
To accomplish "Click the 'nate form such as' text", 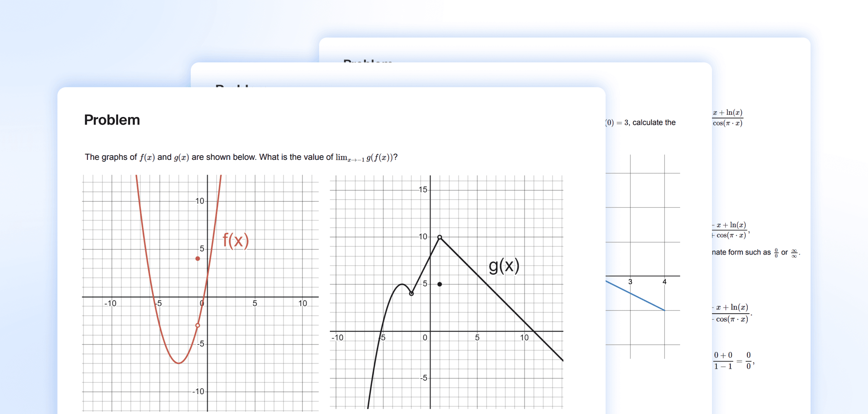I will point(741,252).
